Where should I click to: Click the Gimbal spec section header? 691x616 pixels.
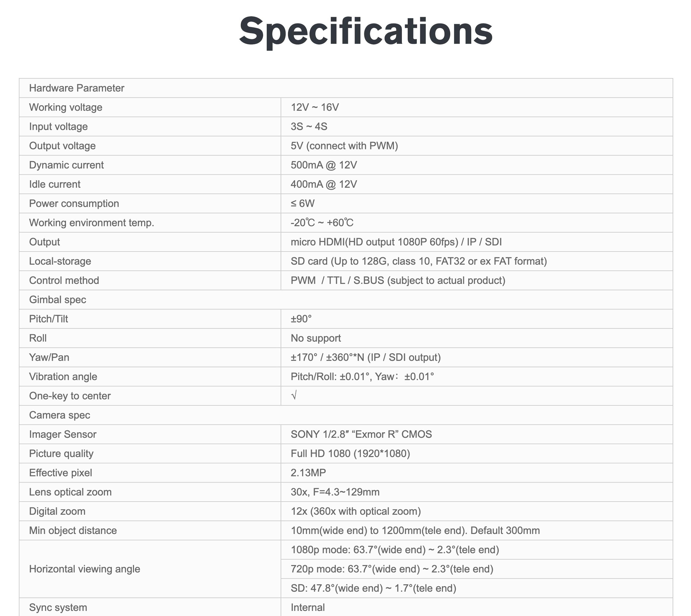[57, 299]
